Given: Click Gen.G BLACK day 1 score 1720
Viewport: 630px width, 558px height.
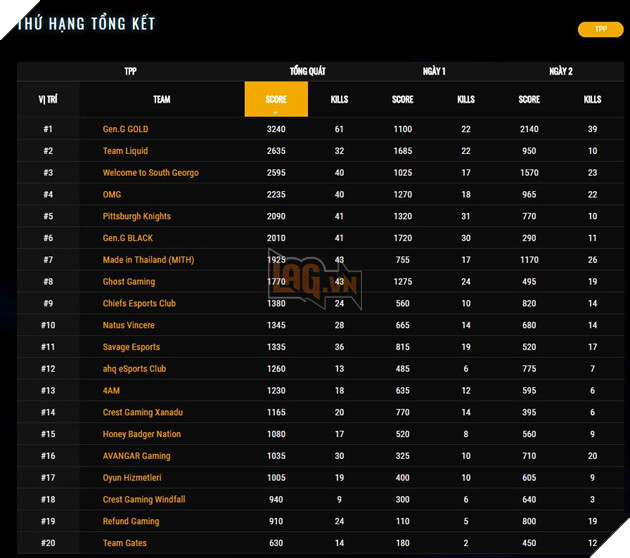Looking at the screenshot, I should click(403, 238).
